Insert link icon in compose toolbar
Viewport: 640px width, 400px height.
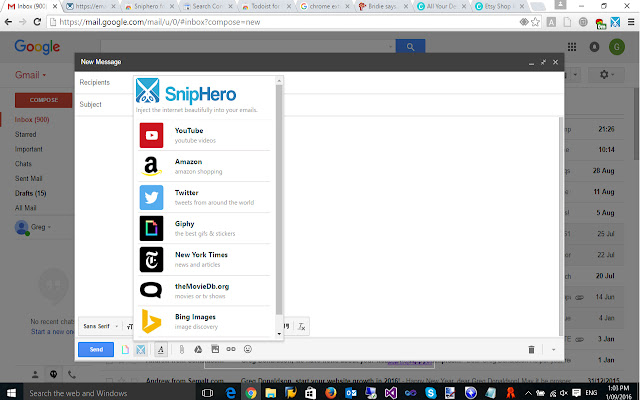click(x=231, y=349)
